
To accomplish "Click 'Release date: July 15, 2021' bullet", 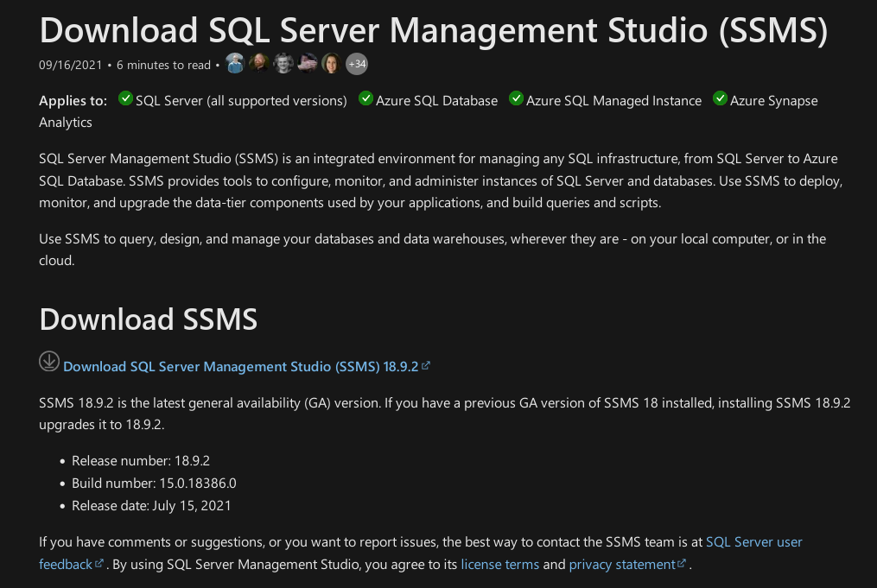I will (x=151, y=505).
